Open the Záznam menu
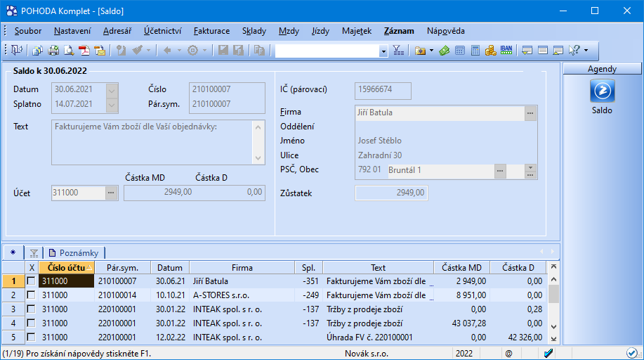The image size is (644, 360). [x=399, y=31]
